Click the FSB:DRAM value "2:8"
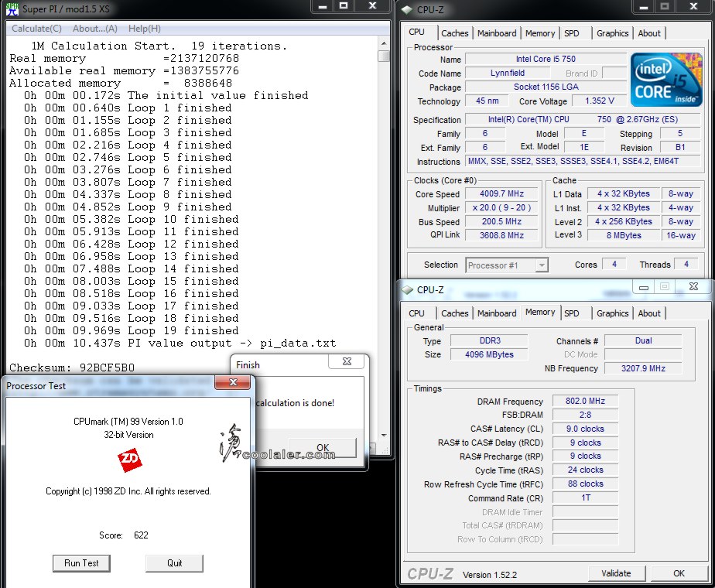Screen dimensions: 715x588 coord(585,415)
